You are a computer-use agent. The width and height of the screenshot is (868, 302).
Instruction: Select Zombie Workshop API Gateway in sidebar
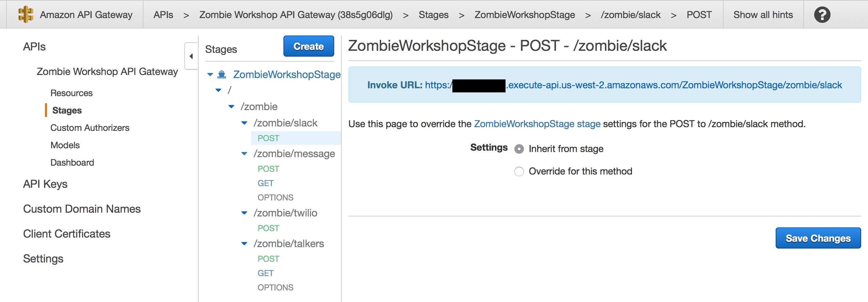point(107,72)
